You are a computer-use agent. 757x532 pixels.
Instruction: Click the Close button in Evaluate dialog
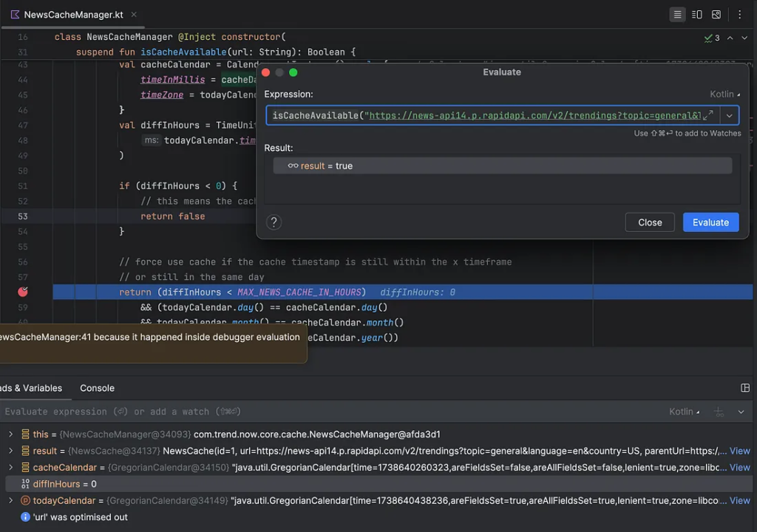click(x=650, y=222)
